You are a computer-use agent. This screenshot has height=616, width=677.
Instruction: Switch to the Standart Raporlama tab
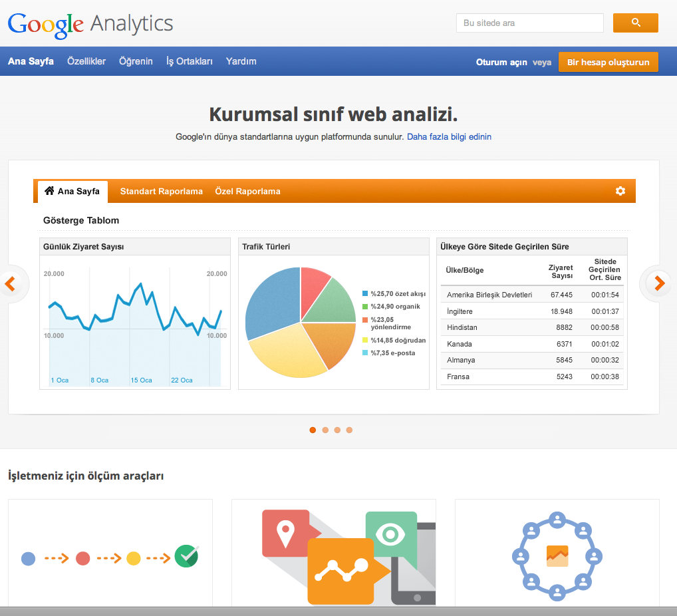pos(161,192)
